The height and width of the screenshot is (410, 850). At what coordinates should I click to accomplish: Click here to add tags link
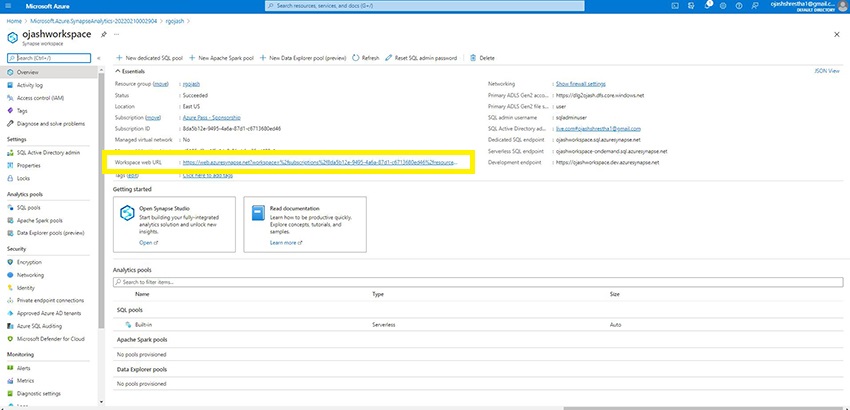208,176
